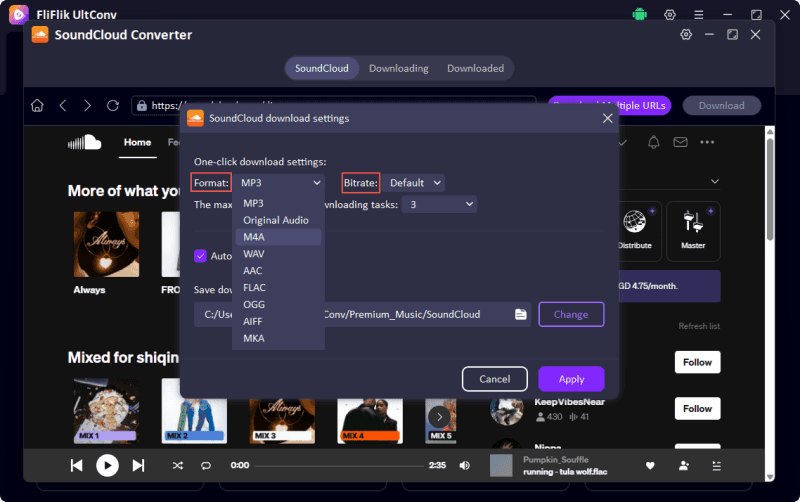The height and width of the screenshot is (502, 800).
Task: Select AAC format option
Action: (x=278, y=270)
